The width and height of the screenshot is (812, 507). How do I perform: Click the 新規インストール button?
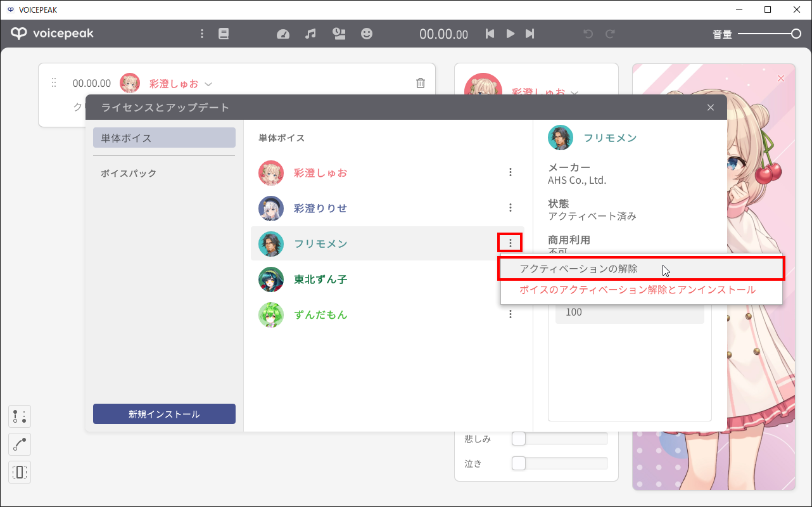tap(164, 414)
